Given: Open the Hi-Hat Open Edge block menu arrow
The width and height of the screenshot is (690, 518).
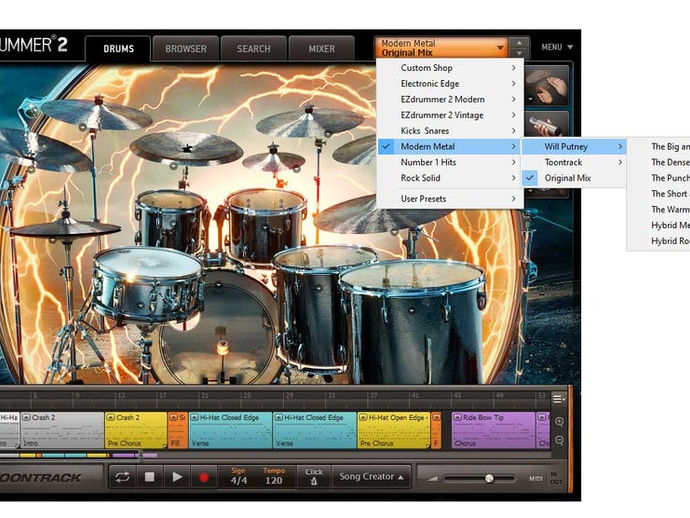Looking at the screenshot, I should pos(363,417).
